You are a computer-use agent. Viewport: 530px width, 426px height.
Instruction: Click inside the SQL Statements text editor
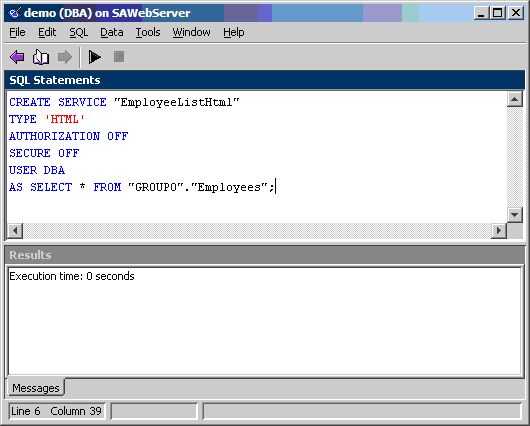click(x=257, y=157)
